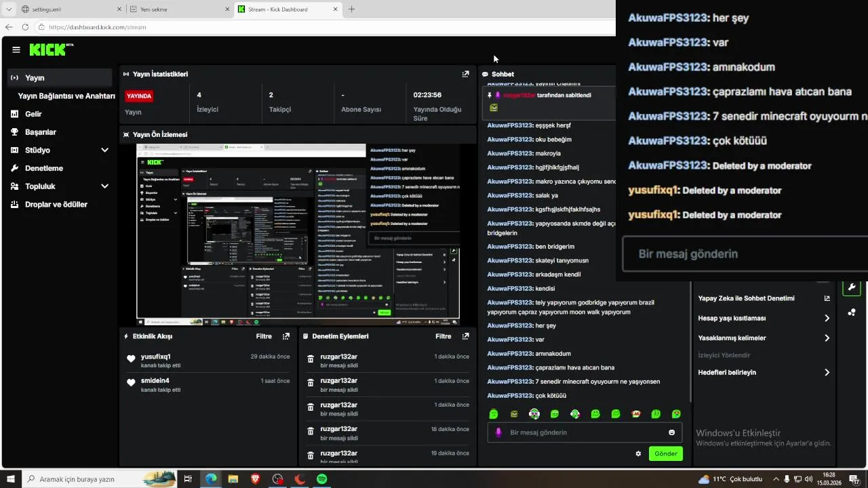The height and width of the screenshot is (488, 868).
Task: Reload the browser page
Action: (25, 27)
